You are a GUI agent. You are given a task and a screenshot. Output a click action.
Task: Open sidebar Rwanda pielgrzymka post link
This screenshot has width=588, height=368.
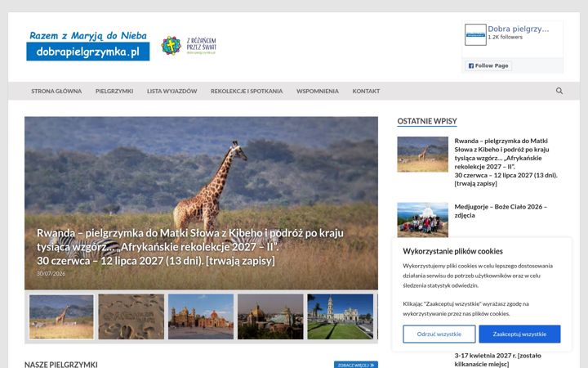point(506,162)
